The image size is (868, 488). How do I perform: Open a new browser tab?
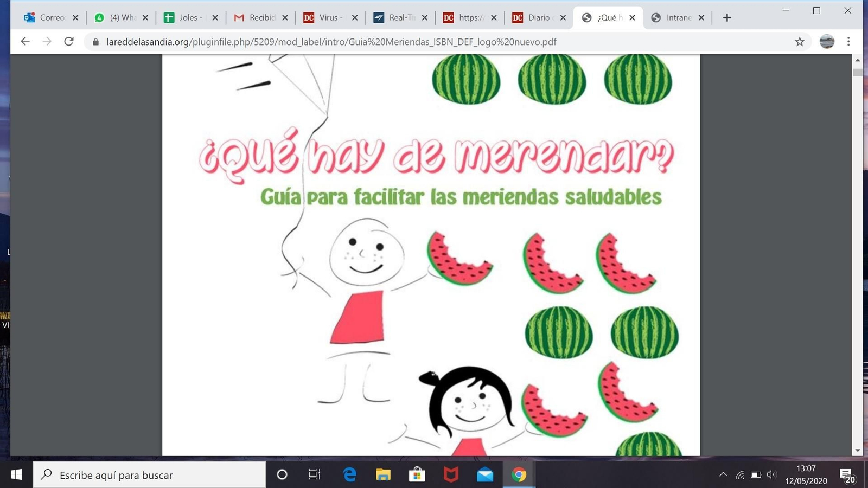(727, 18)
